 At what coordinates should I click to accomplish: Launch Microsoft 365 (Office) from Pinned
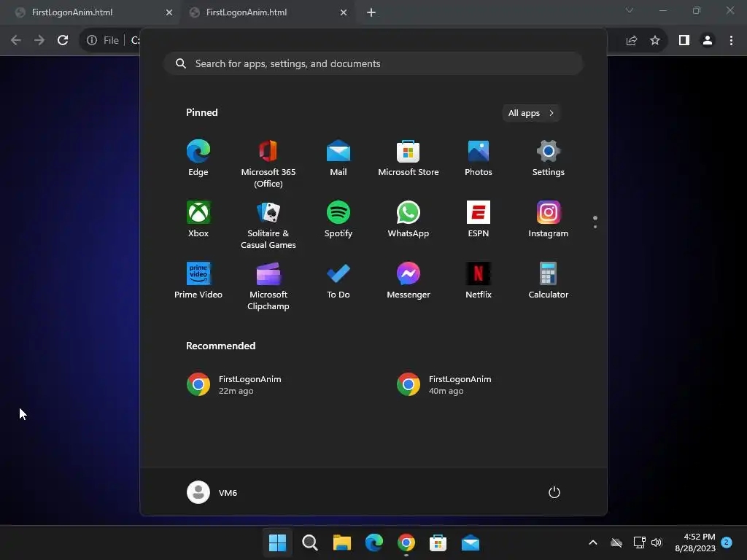click(268, 163)
